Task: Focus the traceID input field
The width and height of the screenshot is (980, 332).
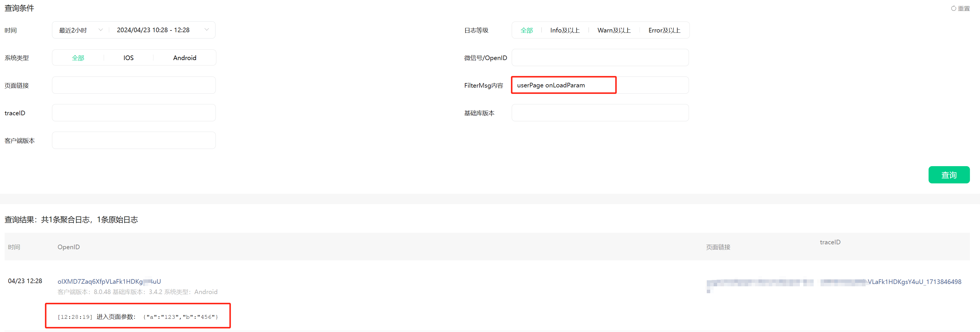Action: [x=134, y=113]
